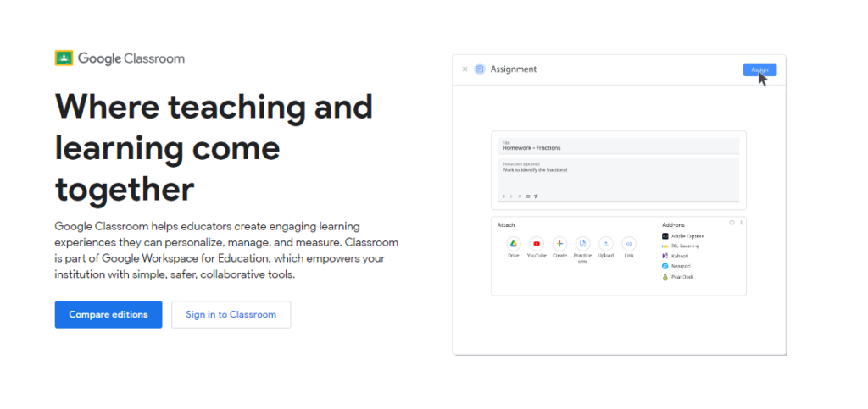Click the Compare editions button
The width and height of the screenshot is (868, 409).
tap(108, 314)
